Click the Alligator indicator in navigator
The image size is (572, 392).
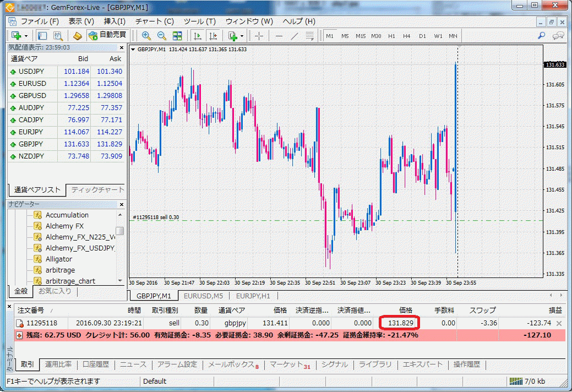[x=58, y=259]
